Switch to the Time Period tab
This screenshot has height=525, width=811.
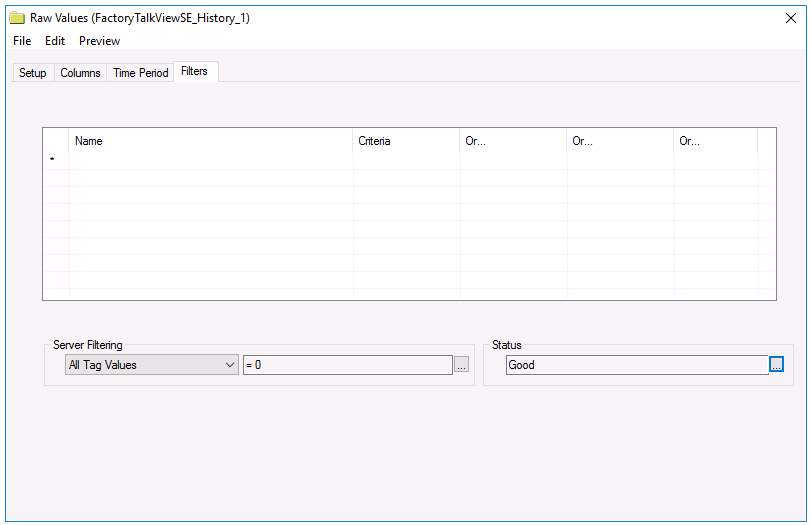[x=141, y=73]
